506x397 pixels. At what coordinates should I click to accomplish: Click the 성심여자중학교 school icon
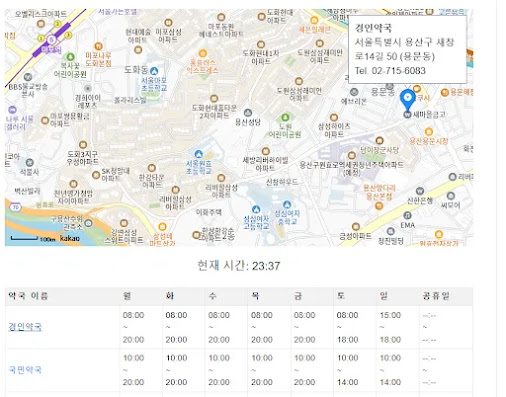pos(287,204)
